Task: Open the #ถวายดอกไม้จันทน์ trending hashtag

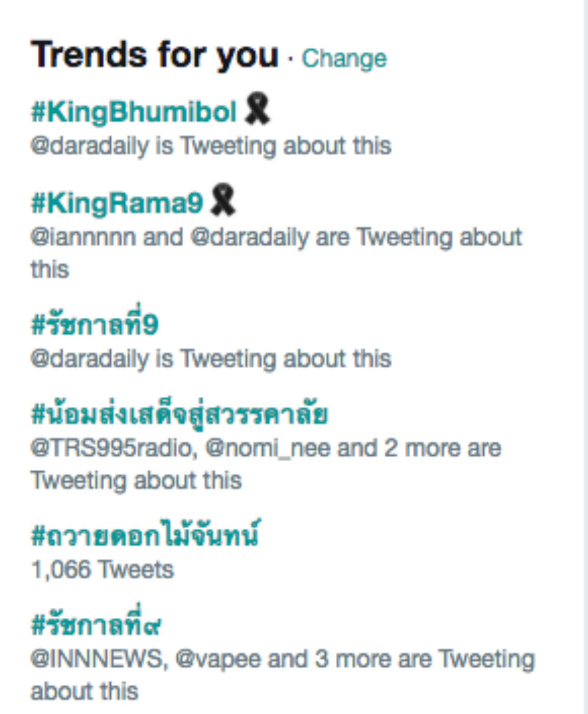Action: coord(145,535)
